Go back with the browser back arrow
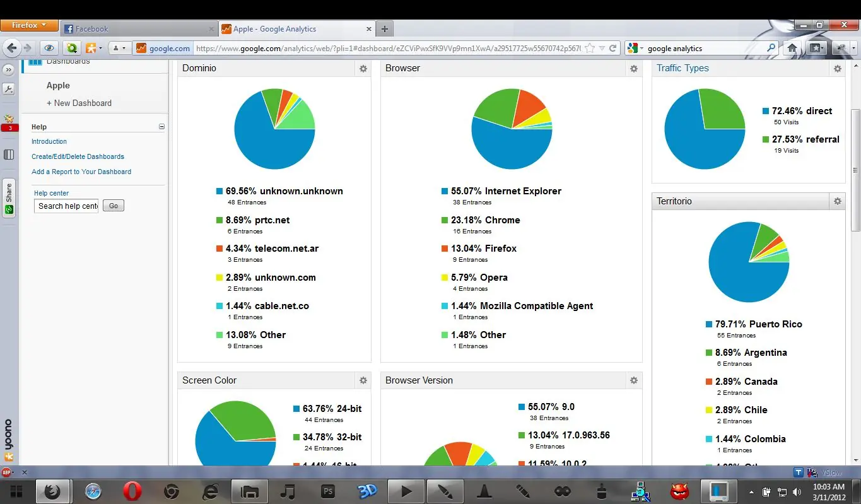 (x=11, y=48)
